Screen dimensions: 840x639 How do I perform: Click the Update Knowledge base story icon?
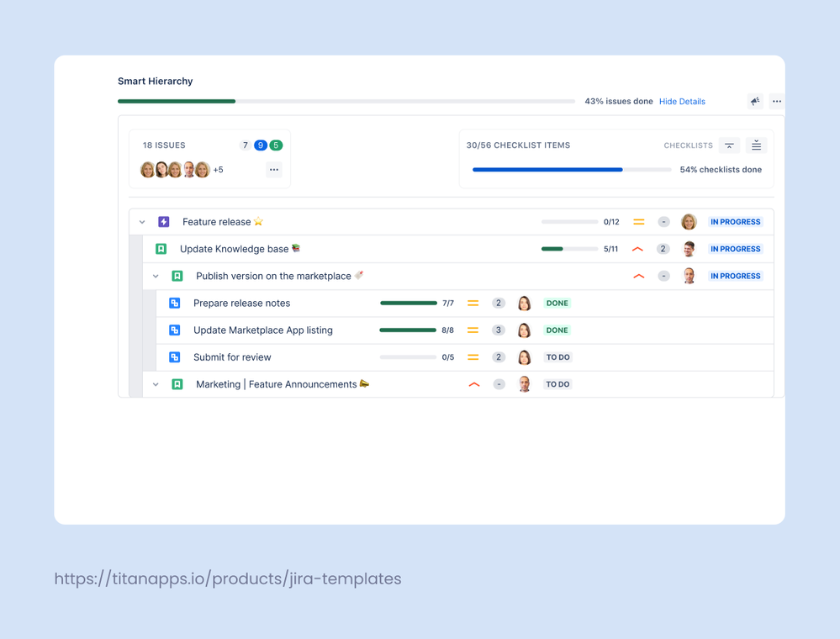[161, 249]
